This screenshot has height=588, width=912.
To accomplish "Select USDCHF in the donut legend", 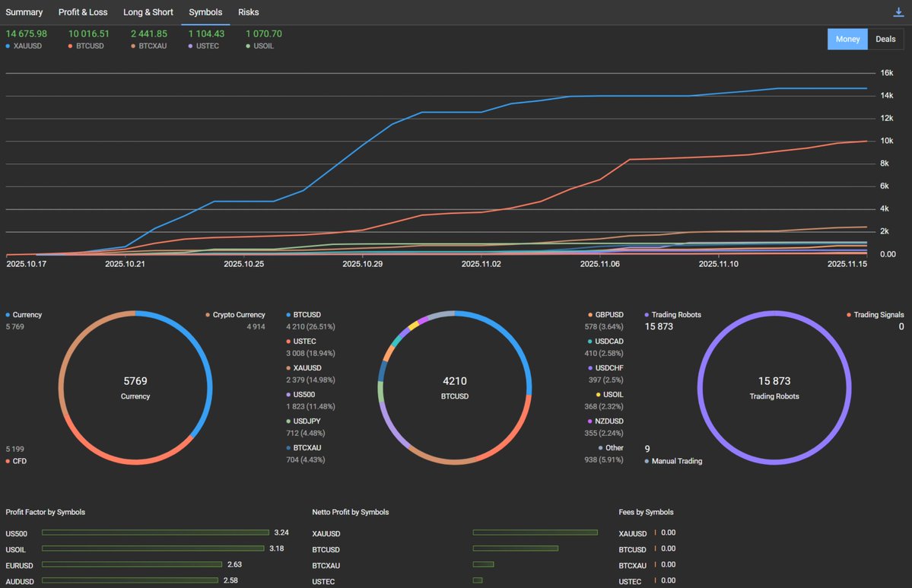I will click(605, 368).
